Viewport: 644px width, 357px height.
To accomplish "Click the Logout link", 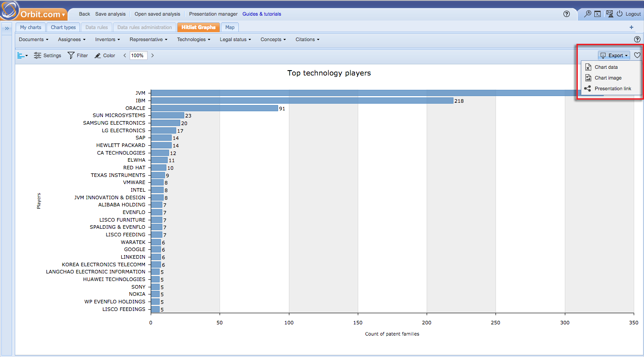I will pyautogui.click(x=633, y=14).
